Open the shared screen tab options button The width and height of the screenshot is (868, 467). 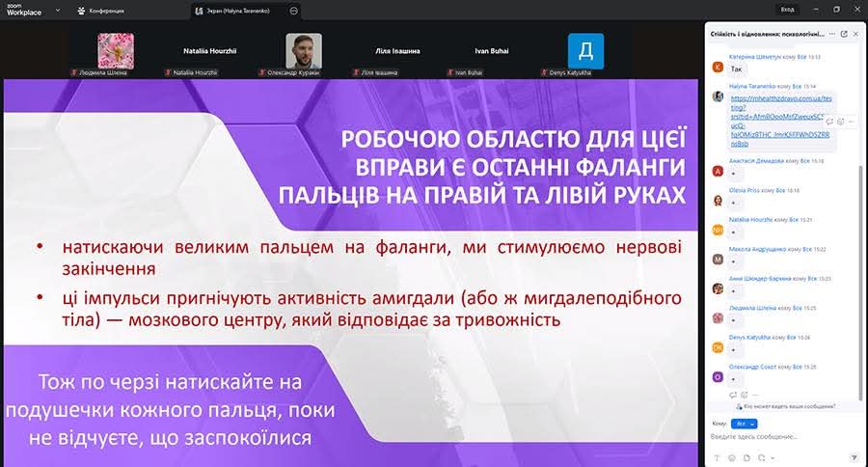tap(293, 10)
